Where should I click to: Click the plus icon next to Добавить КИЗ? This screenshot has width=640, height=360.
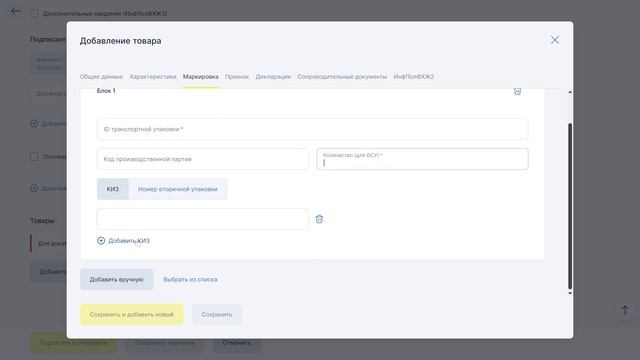click(101, 241)
